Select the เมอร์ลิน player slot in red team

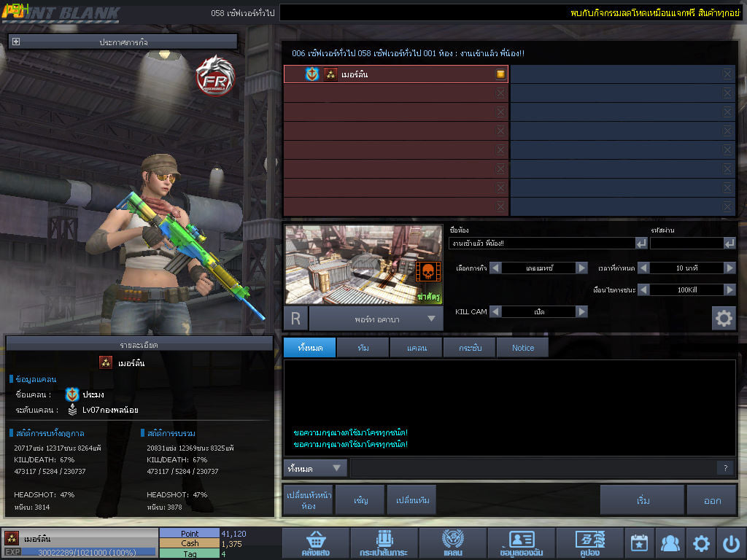[x=396, y=74]
